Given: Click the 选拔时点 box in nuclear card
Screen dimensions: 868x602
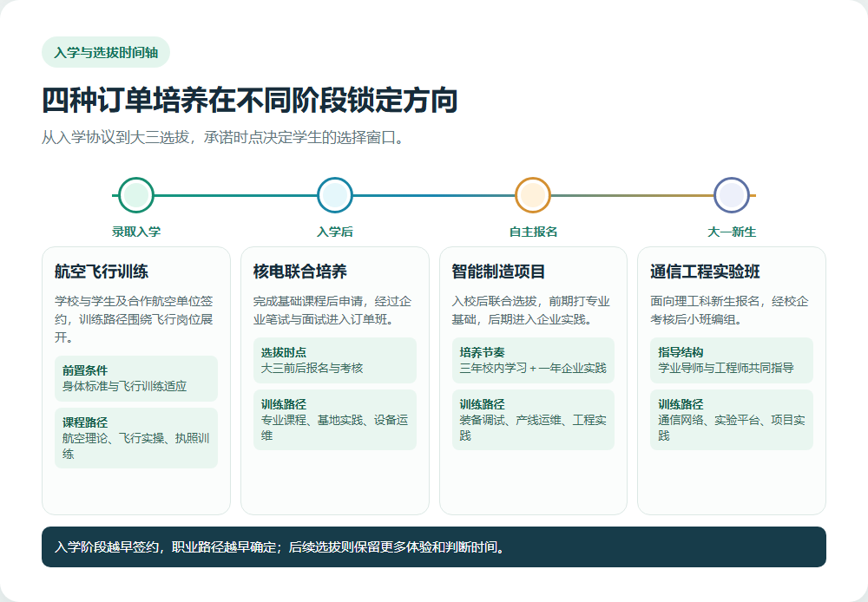Looking at the screenshot, I should pyautogui.click(x=335, y=360).
